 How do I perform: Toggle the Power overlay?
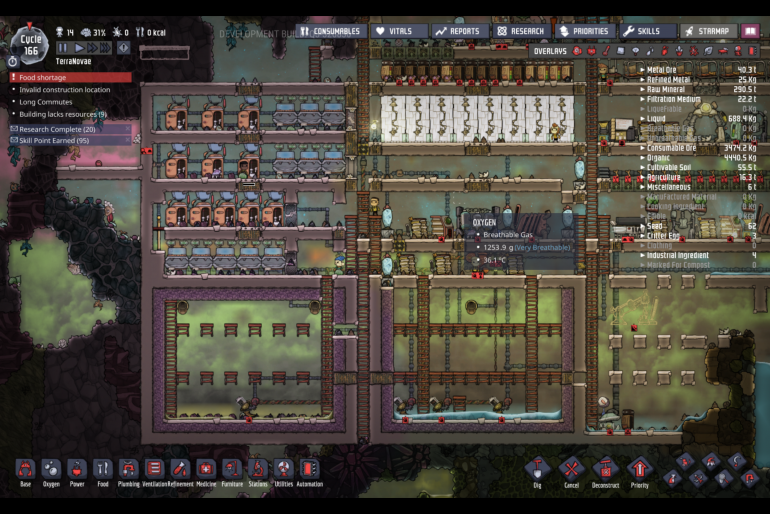pos(591,51)
